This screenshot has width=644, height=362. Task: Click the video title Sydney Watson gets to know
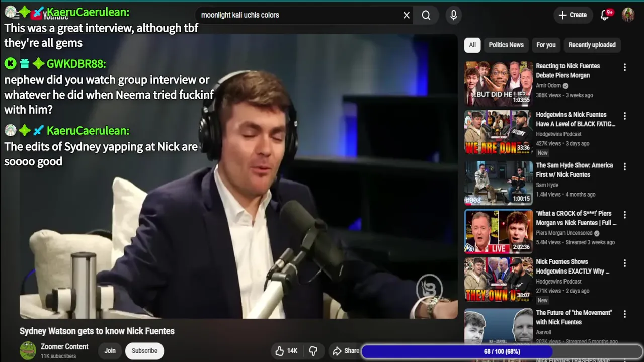click(x=97, y=331)
